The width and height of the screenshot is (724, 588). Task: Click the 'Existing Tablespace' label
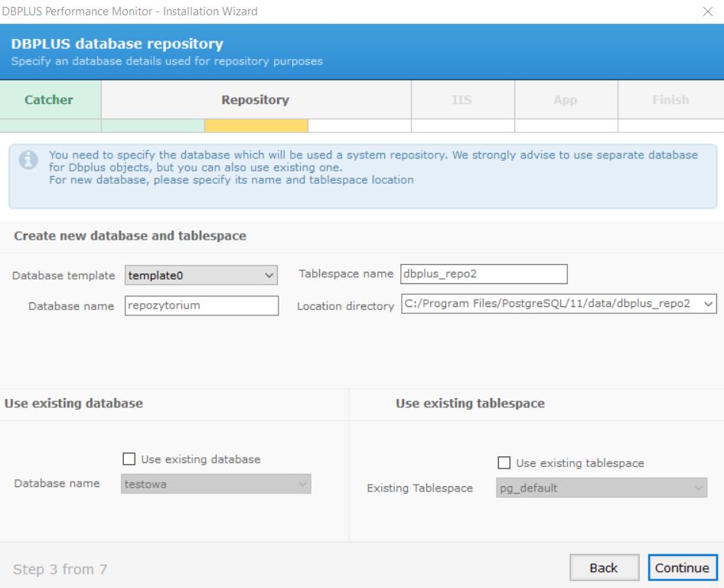point(419,488)
